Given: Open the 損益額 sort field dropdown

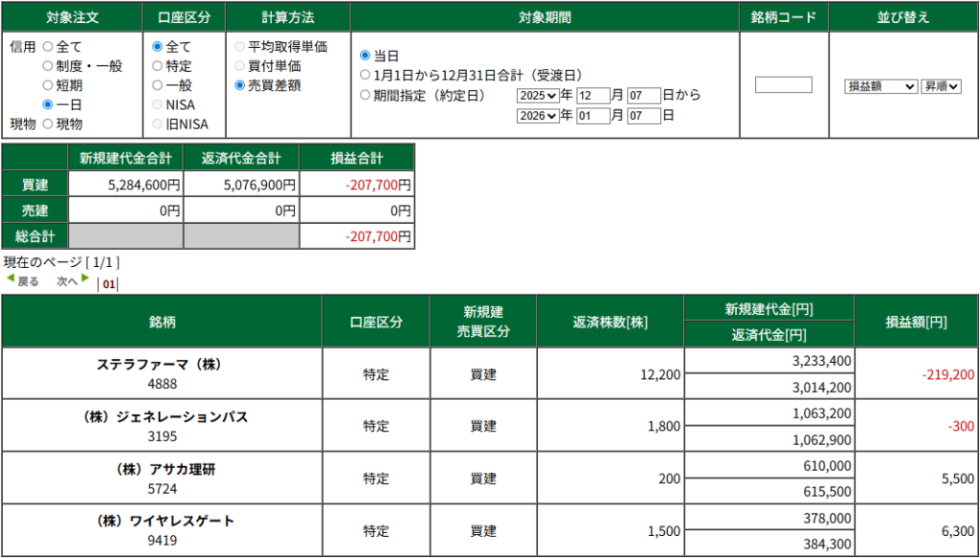Looking at the screenshot, I should click(x=880, y=86).
